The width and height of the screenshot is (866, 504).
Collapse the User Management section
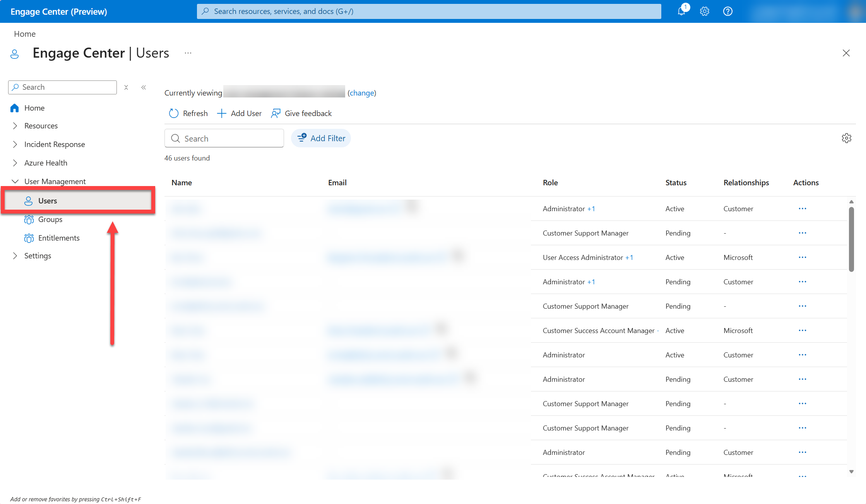pyautogui.click(x=15, y=181)
